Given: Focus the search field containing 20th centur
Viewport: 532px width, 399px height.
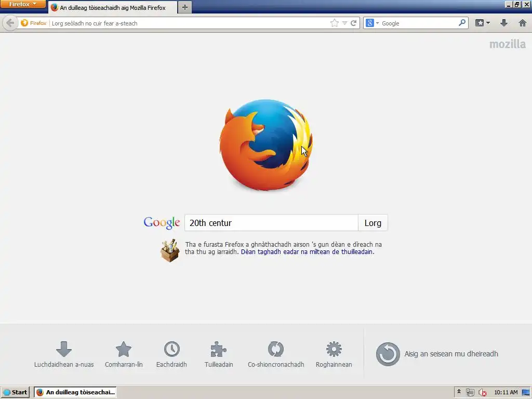Looking at the screenshot, I should (x=271, y=223).
